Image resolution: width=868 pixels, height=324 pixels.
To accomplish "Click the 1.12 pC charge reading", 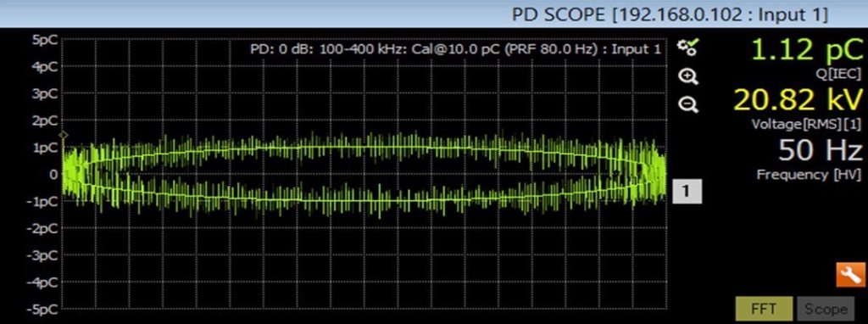I will [x=806, y=50].
